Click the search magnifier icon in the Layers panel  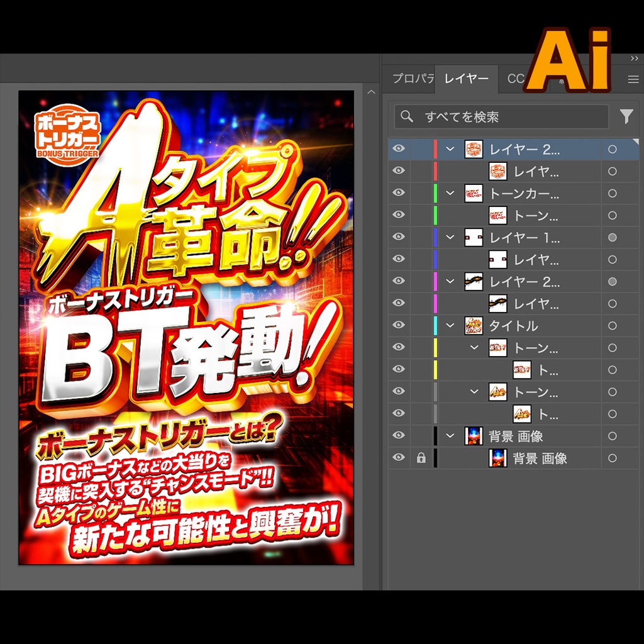click(406, 116)
